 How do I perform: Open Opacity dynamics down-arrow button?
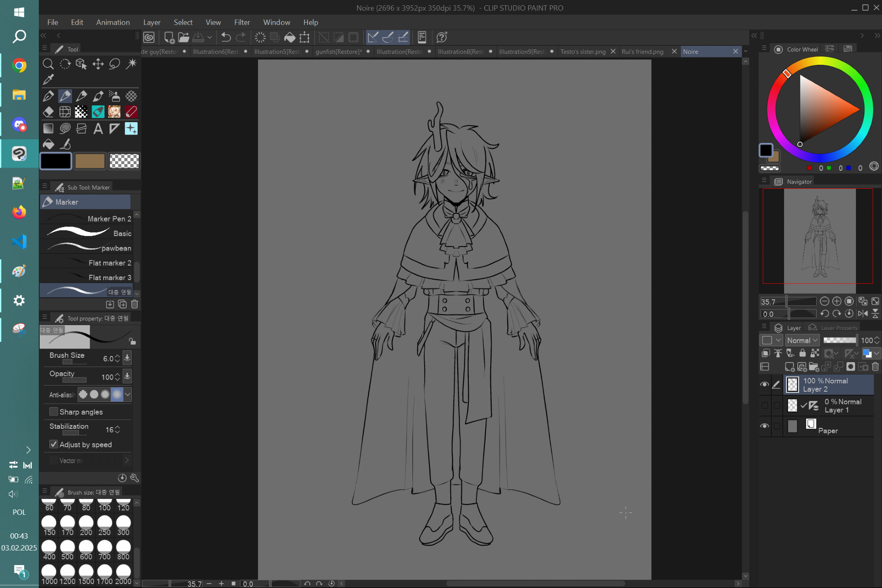click(x=127, y=376)
